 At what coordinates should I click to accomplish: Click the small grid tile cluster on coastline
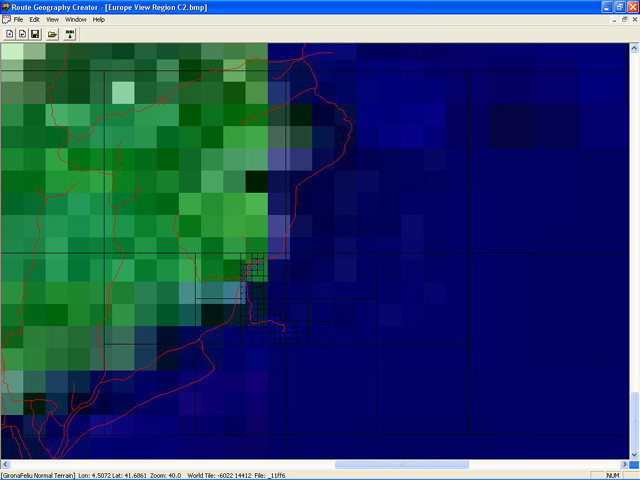[252, 272]
